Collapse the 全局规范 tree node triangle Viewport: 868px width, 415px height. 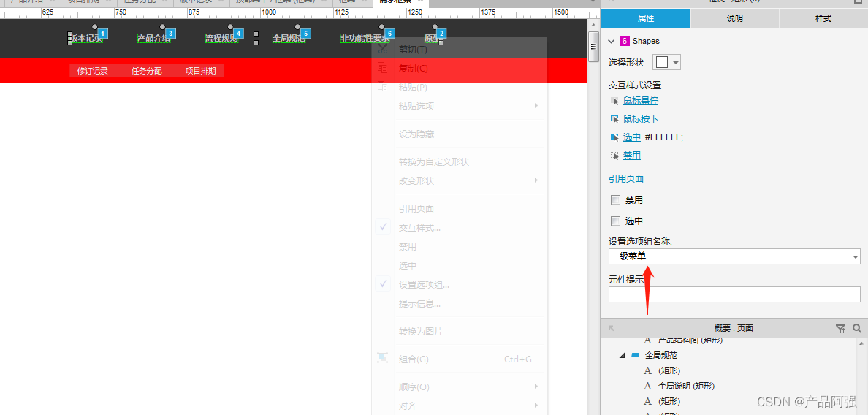(x=622, y=355)
